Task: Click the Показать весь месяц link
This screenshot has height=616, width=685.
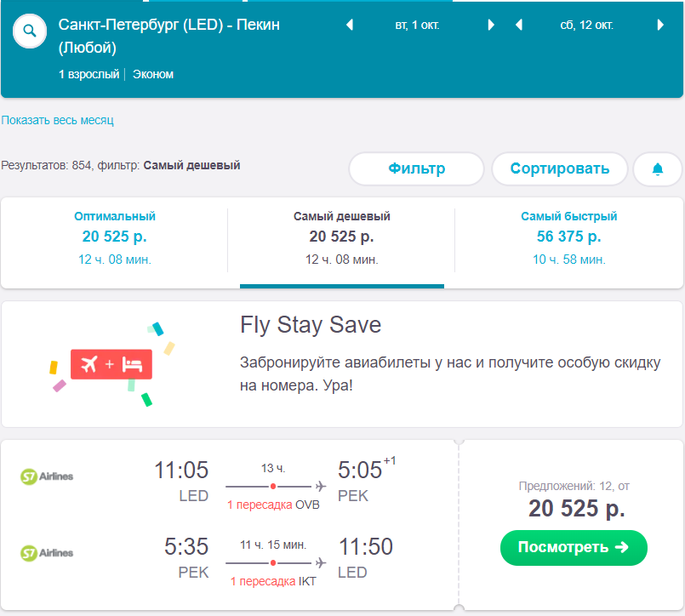Action: point(57,120)
